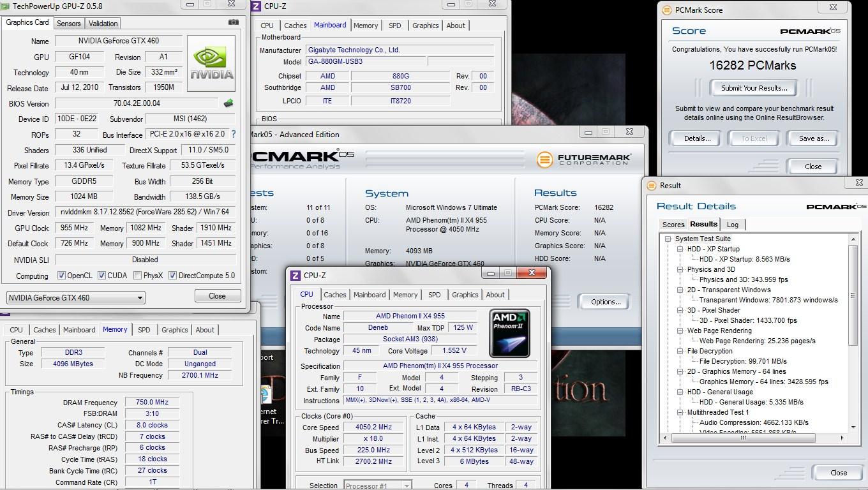Image resolution: width=868 pixels, height=490 pixels.
Task: Click Submit Your Results button
Action: [x=754, y=88]
